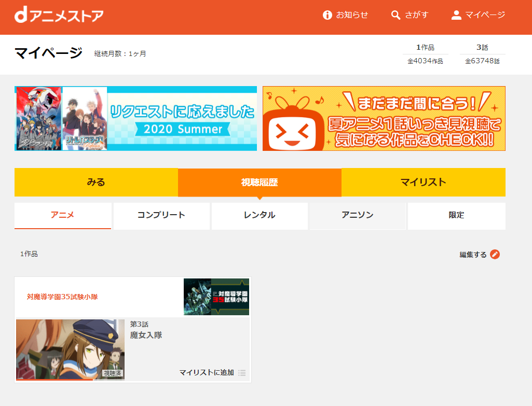Image resolution: width=532 pixels, height=406 pixels.
Task: Click マイリストに追加 button
Action: (x=212, y=373)
